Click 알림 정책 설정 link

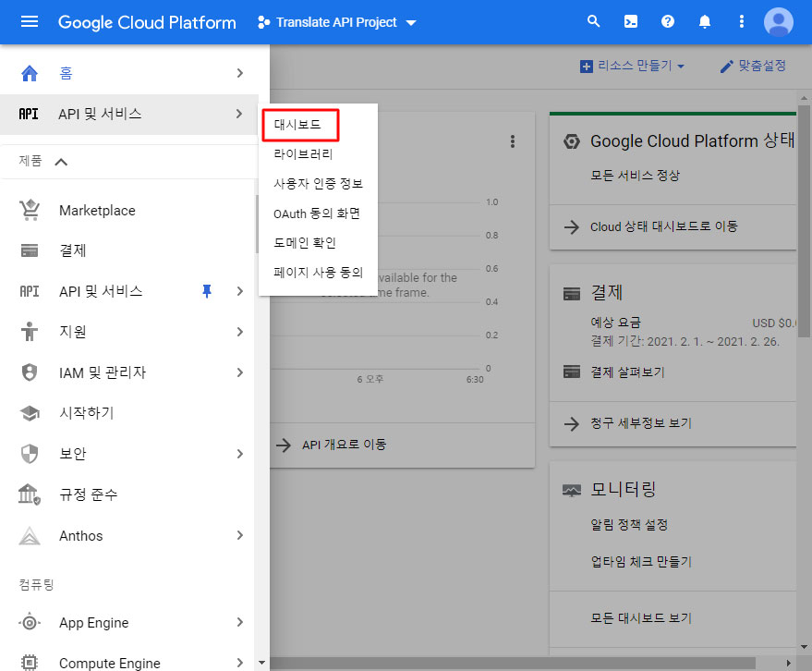[x=629, y=524]
